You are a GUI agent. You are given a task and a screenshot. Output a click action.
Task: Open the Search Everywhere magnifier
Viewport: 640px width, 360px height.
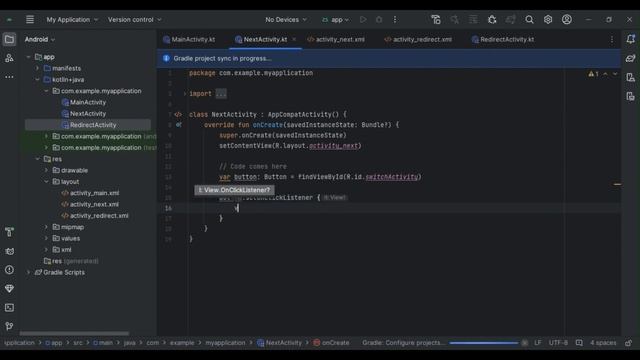tap(529, 20)
